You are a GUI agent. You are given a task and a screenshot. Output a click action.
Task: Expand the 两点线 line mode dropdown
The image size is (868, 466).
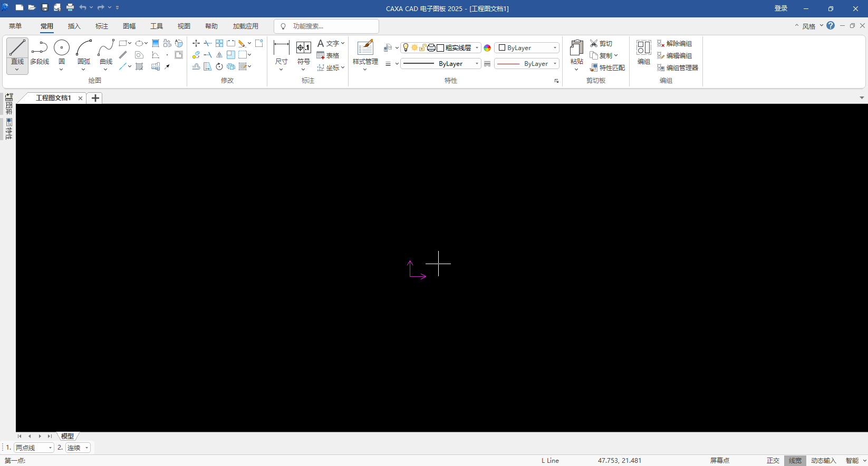pos(50,448)
